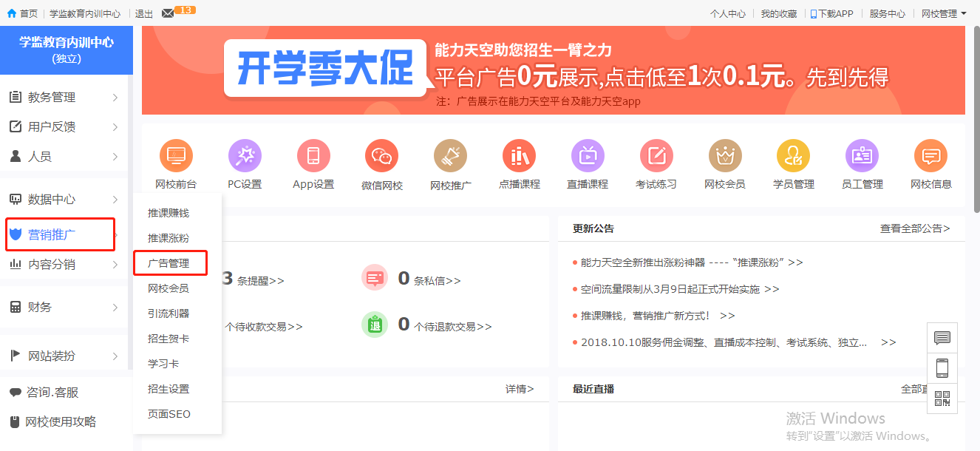Open the 网校前台 icon shortcut
980x451 pixels.
[176, 156]
